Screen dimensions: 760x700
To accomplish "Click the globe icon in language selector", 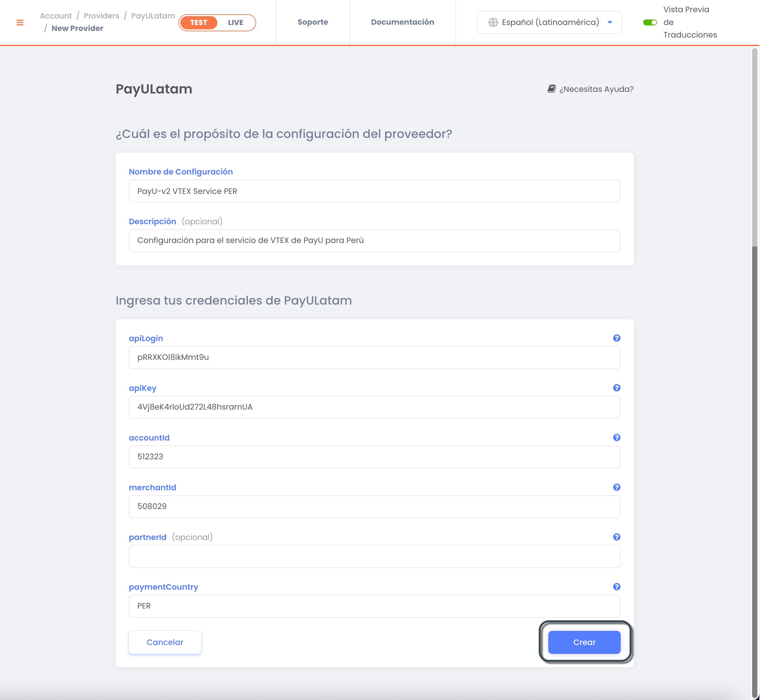I will point(493,22).
